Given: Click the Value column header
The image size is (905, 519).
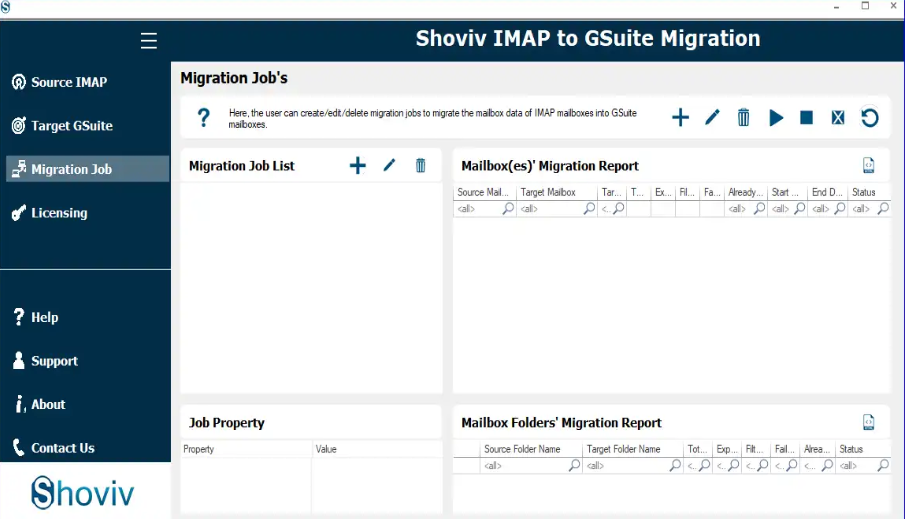Looking at the screenshot, I should 377,449.
